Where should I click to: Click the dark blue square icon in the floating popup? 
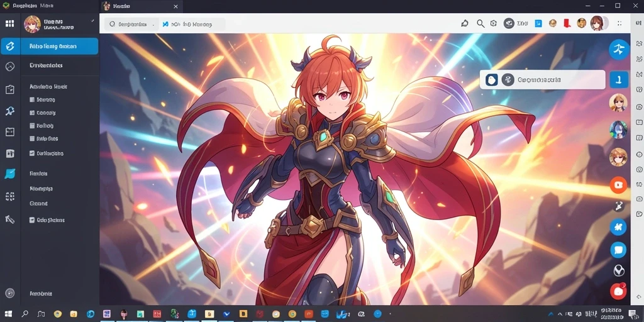[x=492, y=80]
